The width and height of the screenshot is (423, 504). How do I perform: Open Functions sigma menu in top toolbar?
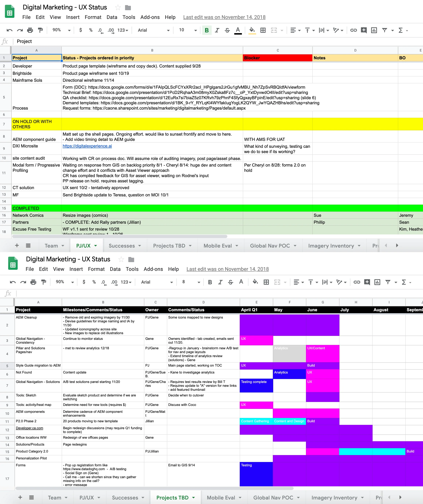point(400,30)
